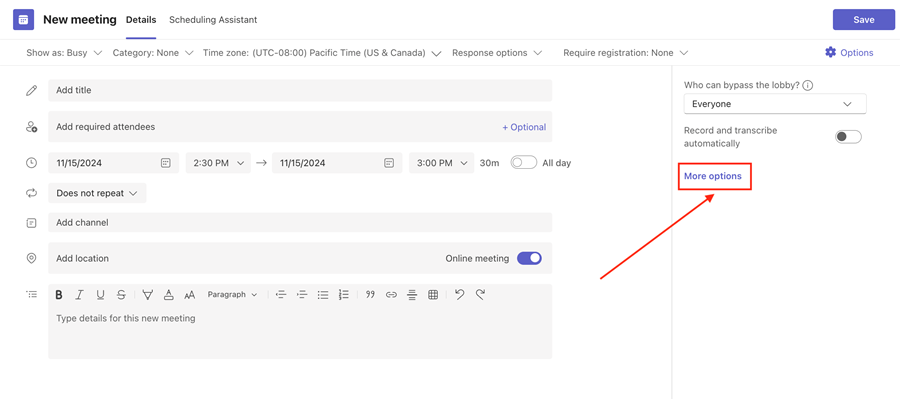This screenshot has width=900, height=399.
Task: Click the Options gear icon
Action: pos(830,52)
